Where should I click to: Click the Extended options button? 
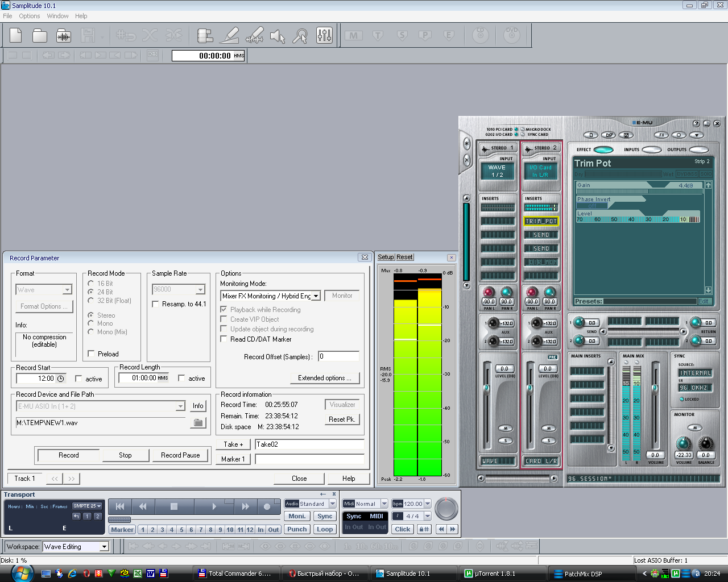tap(325, 378)
